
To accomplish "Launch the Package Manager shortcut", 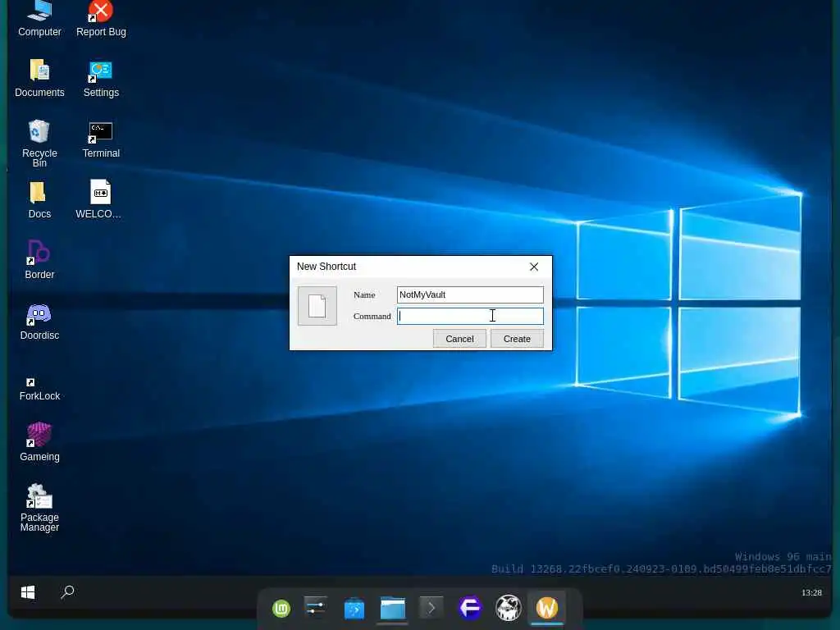I will 39,508.
